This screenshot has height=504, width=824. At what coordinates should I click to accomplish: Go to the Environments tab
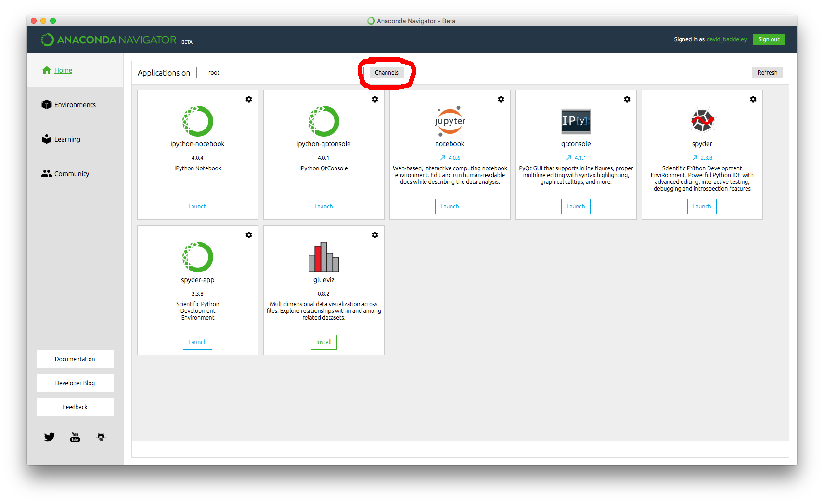(75, 105)
